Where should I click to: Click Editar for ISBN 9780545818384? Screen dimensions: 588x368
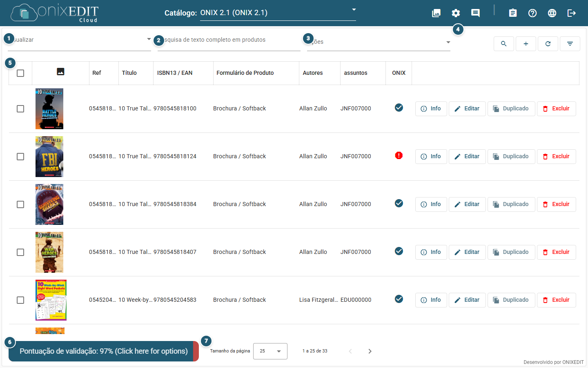(467, 204)
